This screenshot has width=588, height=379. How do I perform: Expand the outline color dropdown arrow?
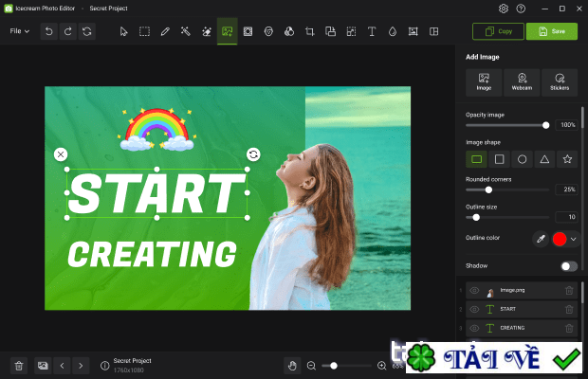[573, 239]
